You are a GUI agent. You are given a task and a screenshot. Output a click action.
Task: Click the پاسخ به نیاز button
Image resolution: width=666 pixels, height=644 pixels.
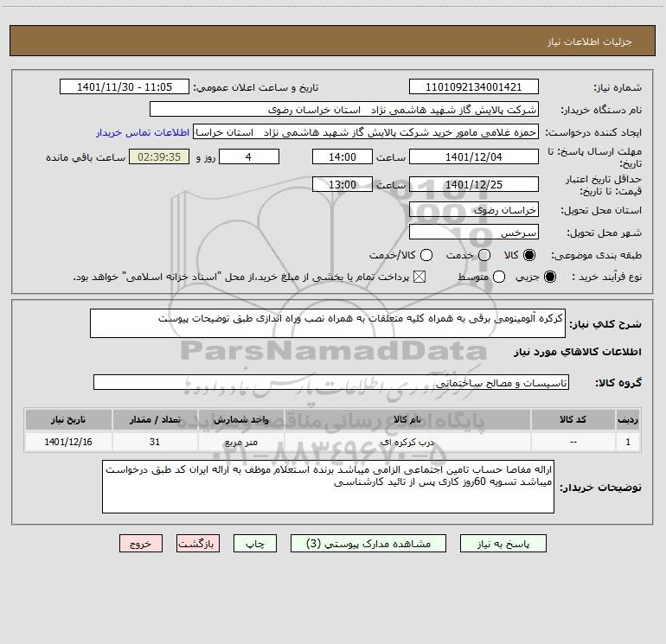[x=503, y=544]
